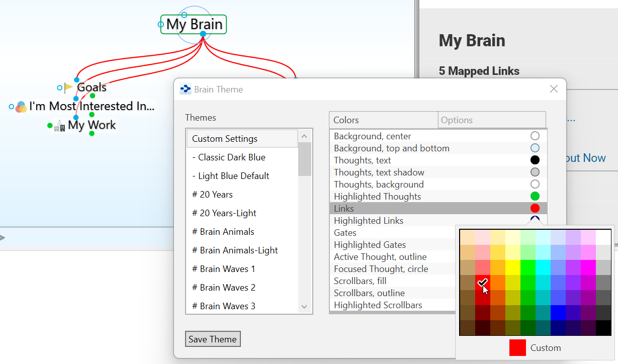Image resolution: width=618 pixels, height=364 pixels.
Task: Click the hollow gate left of Goals
Action: tap(60, 88)
